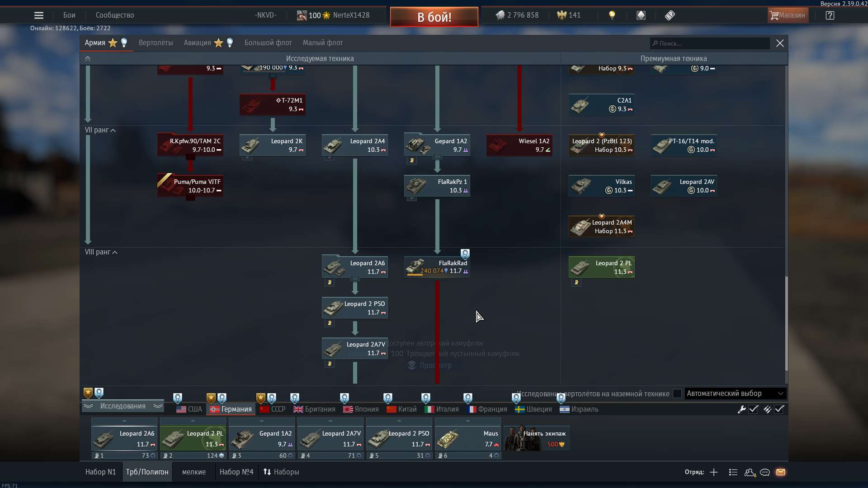Select Gepard 1A2 in crew slot 3
The width and height of the screenshot is (868, 488).
[x=262, y=439]
